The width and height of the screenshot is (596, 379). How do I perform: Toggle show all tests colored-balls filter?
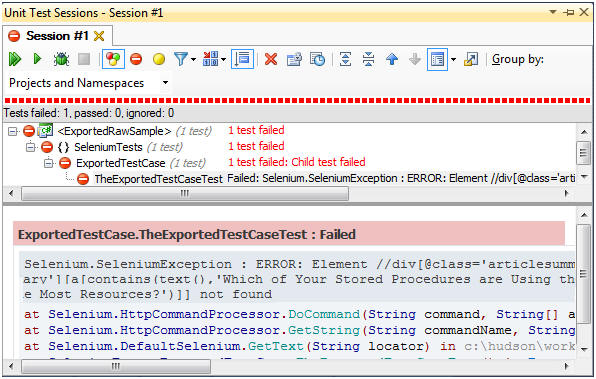tap(113, 59)
